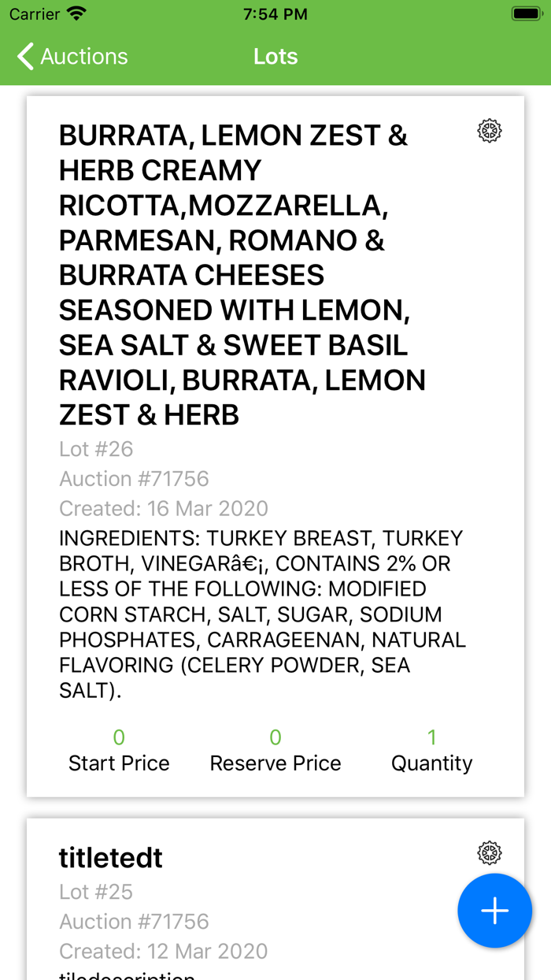Tap the turkey breast ingredients description
551x980 pixels.
pos(261,614)
